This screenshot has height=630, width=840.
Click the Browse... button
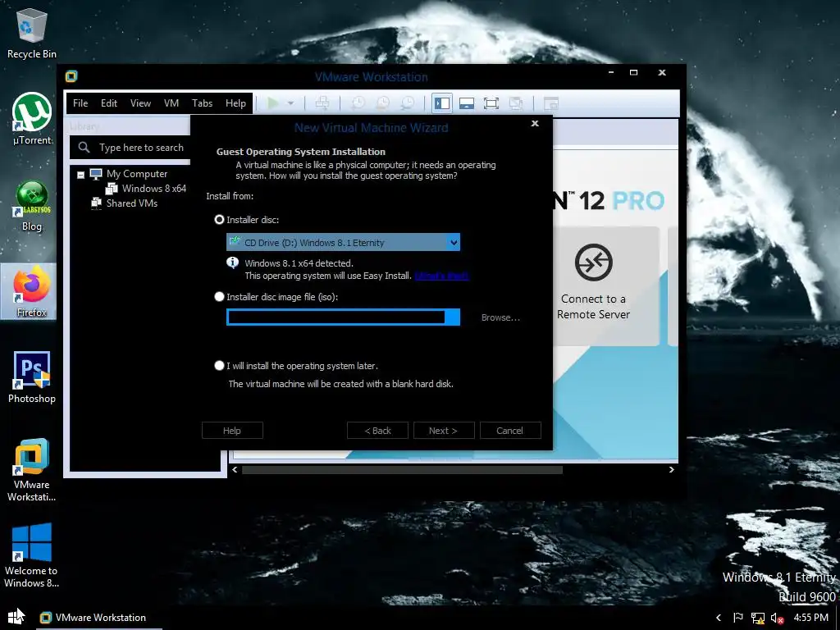pyautogui.click(x=500, y=317)
